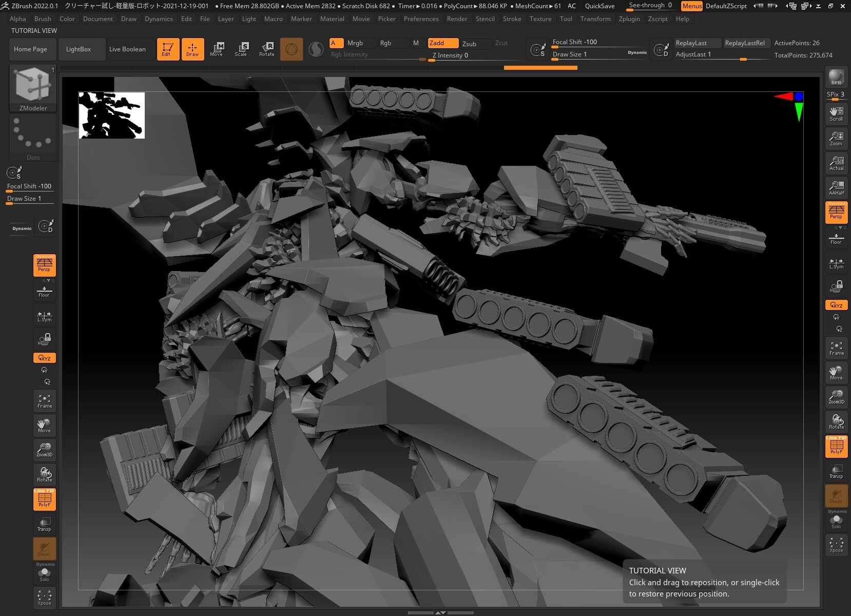851x616 pixels.
Task: Activate the Move transform tool
Action: tap(216, 49)
